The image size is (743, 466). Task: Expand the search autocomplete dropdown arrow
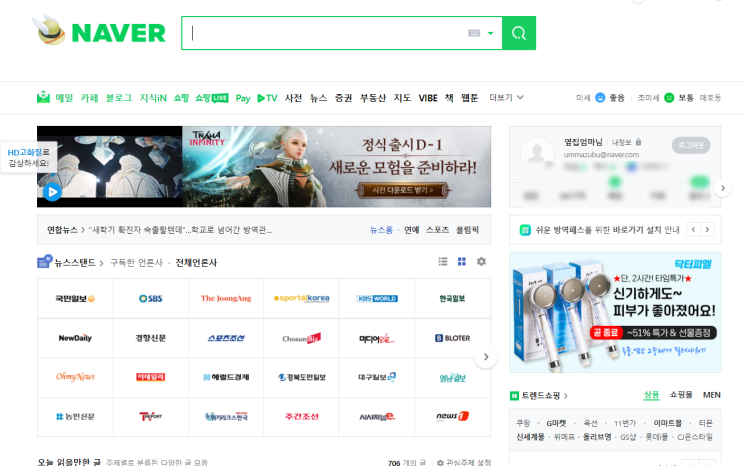pyautogui.click(x=490, y=33)
